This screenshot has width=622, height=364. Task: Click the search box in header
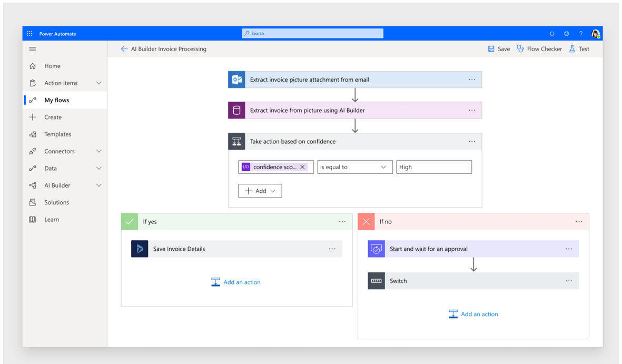click(x=313, y=33)
